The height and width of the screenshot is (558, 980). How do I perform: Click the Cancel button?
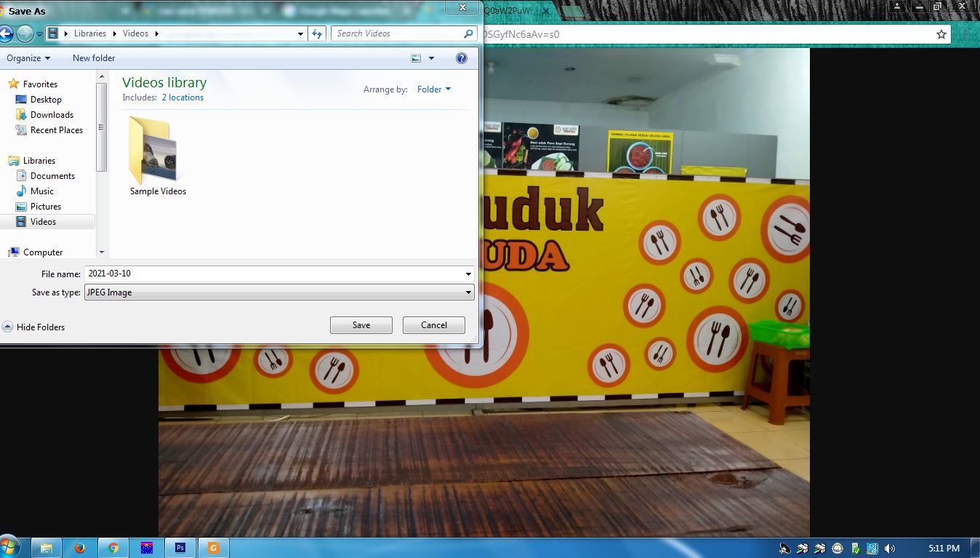click(x=433, y=325)
